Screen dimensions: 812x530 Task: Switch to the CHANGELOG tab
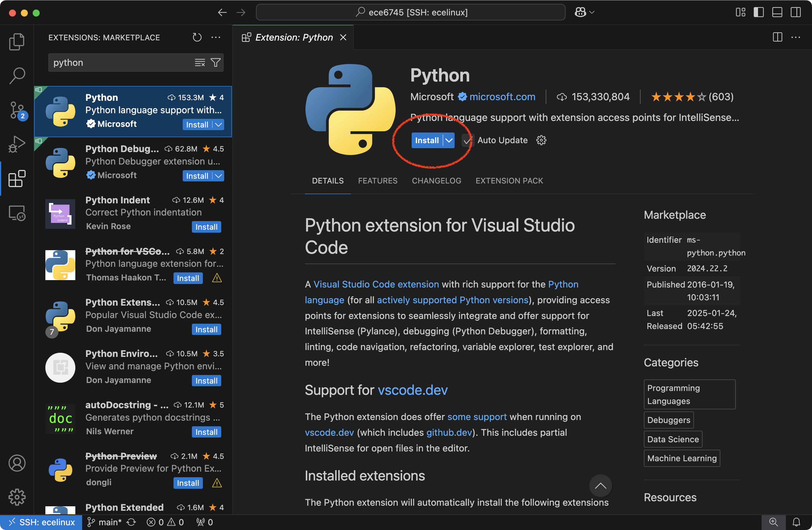(436, 181)
